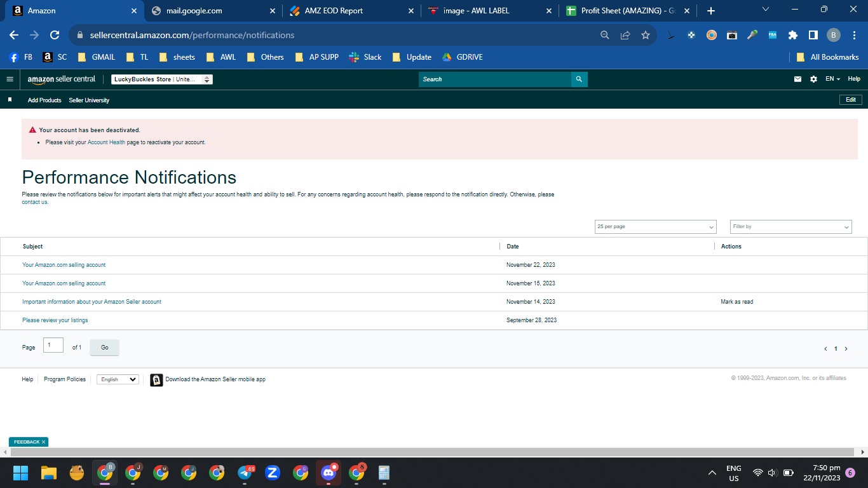Open the Please review your listings notification
Screen dimensions: 868x488
(55, 320)
